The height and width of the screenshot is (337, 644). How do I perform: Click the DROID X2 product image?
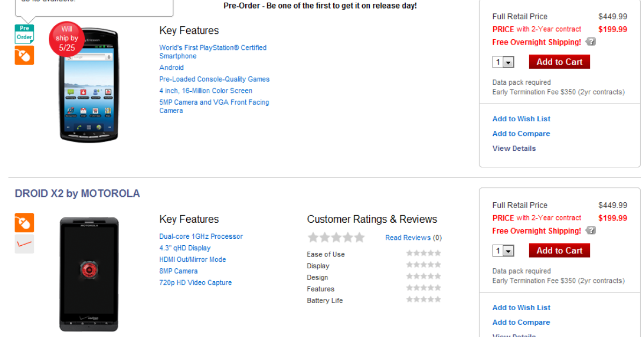tap(89, 274)
